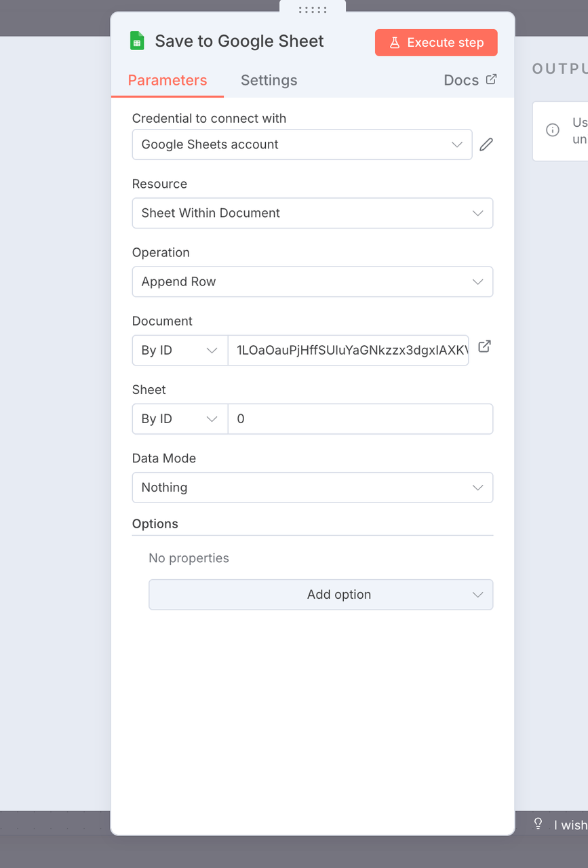Open the Sheet 'By ID' selector
Image resolution: width=588 pixels, height=868 pixels.
click(179, 418)
